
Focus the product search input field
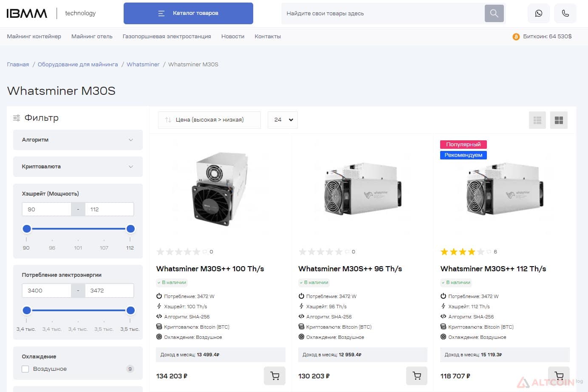pyautogui.click(x=383, y=13)
